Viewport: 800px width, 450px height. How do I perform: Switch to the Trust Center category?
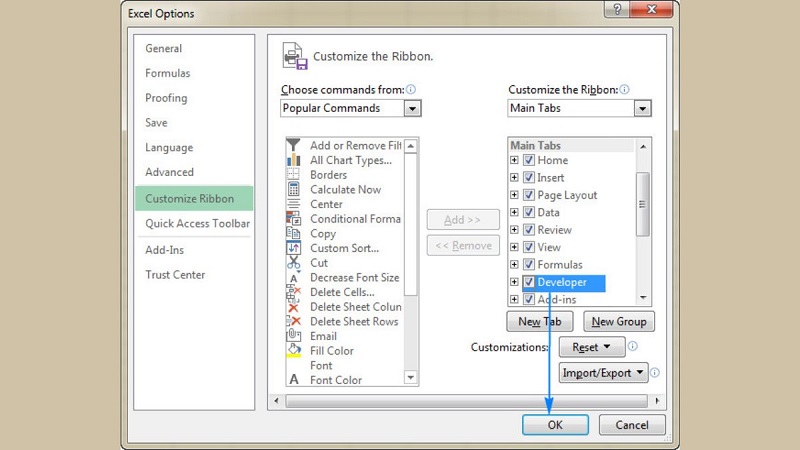pos(175,275)
